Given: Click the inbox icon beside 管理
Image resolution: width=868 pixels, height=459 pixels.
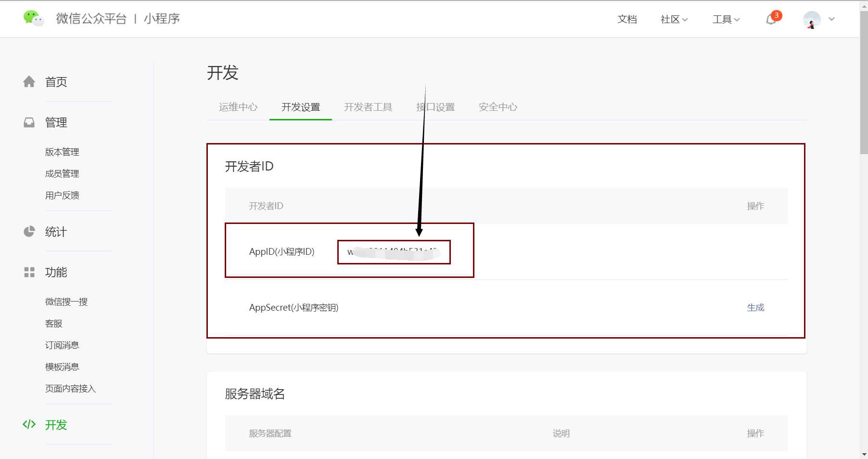Looking at the screenshot, I should click(x=29, y=122).
